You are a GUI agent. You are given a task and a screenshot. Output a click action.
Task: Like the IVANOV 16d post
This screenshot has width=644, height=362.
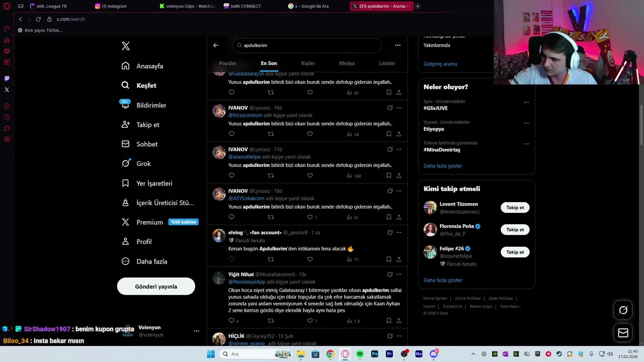310,134
